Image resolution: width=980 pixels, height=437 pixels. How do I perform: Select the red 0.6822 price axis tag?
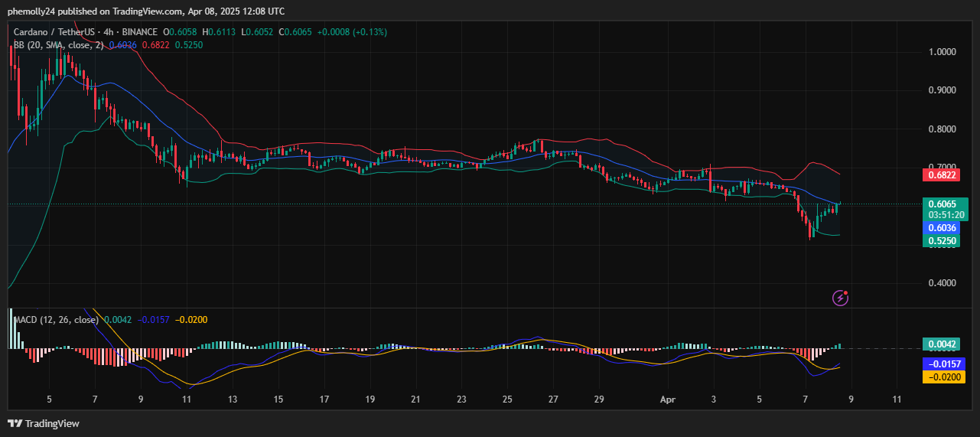pyautogui.click(x=943, y=175)
